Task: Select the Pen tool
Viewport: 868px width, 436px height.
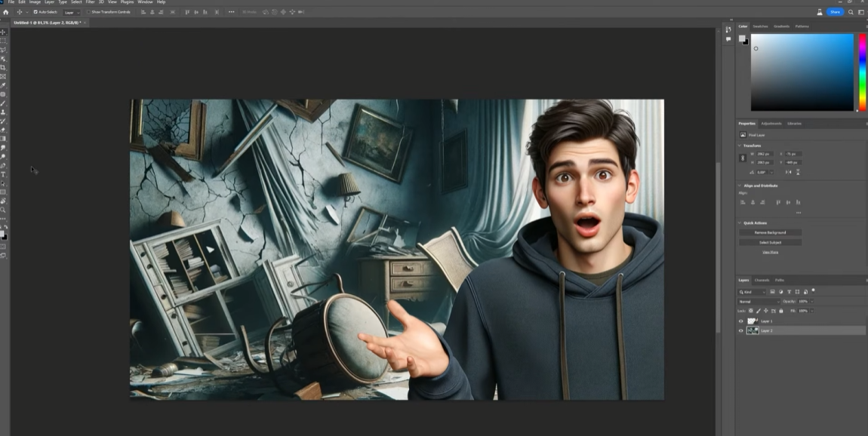Action: [3, 165]
